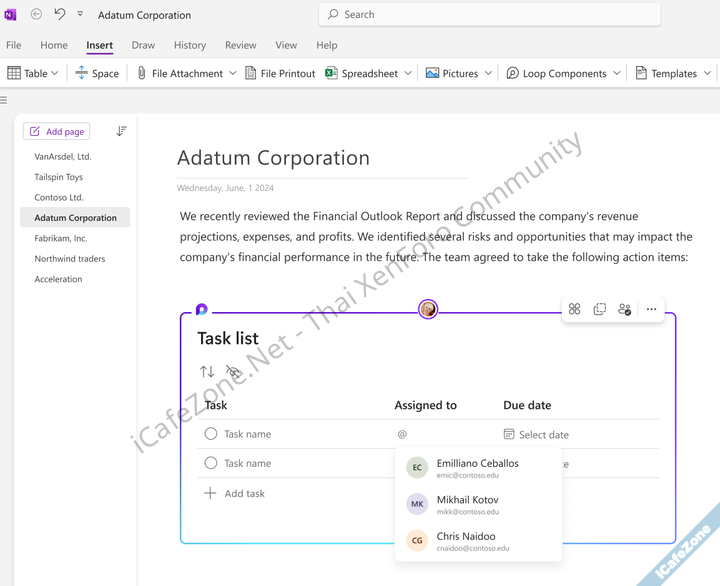Click the undo arrow in title bar
720x586 pixels.
(59, 15)
